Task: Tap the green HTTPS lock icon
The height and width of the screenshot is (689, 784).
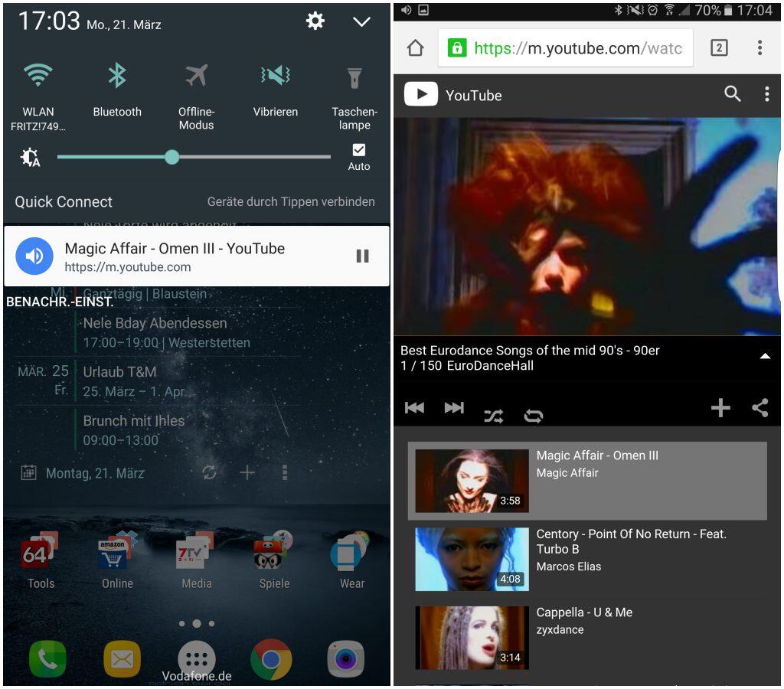Action: pos(456,48)
